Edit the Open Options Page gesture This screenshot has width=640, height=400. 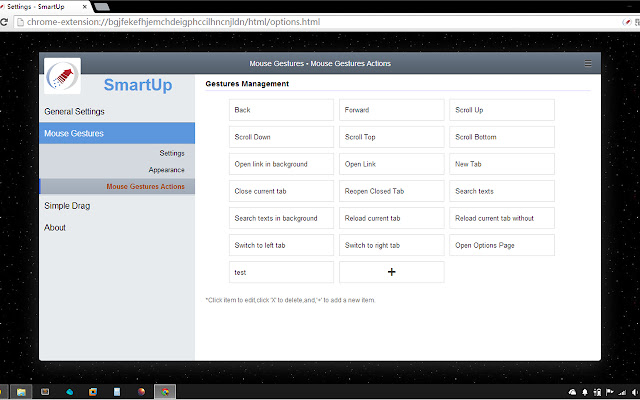coord(502,245)
